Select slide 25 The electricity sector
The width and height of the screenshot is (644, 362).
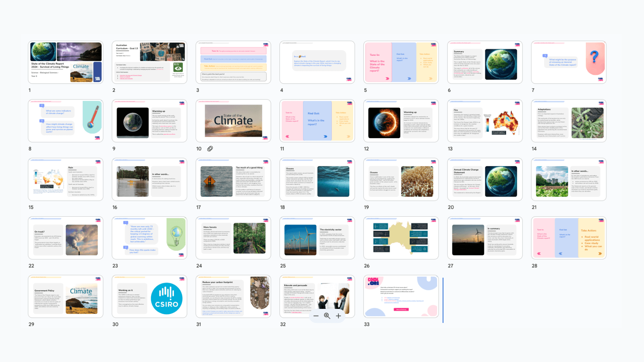click(317, 238)
